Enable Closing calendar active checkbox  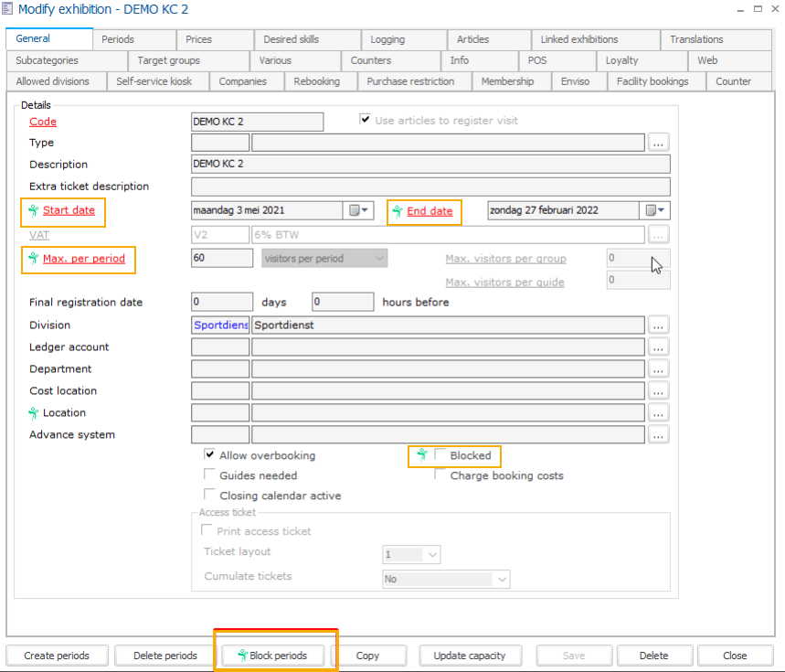tap(209, 496)
